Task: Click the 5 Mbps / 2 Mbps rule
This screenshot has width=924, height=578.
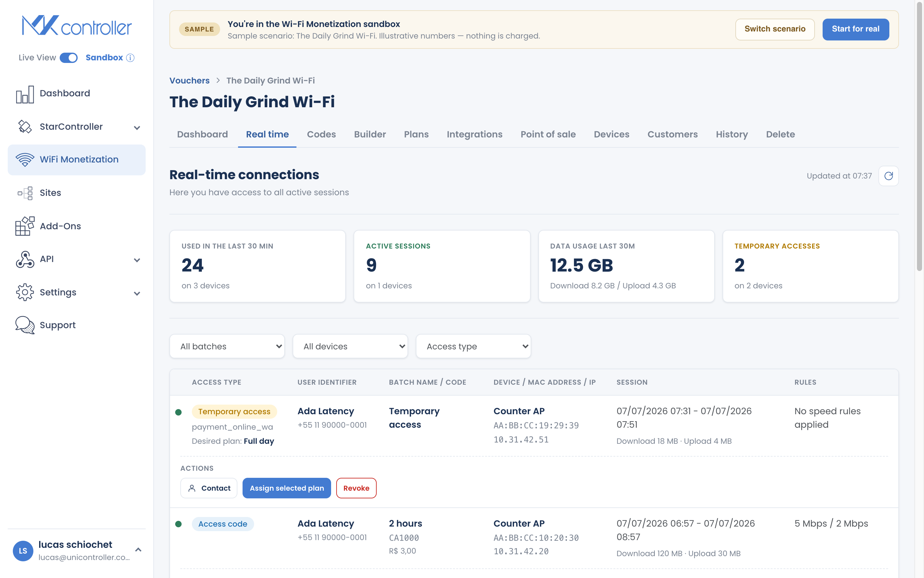Action: [831, 524]
